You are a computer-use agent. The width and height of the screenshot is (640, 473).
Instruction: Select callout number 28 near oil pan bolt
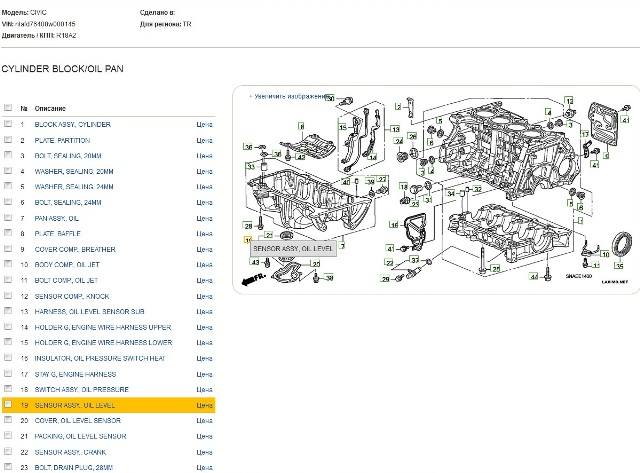click(248, 226)
